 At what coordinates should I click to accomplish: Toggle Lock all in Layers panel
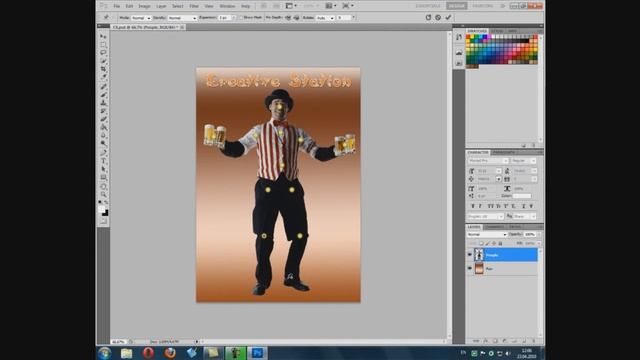tap(500, 243)
